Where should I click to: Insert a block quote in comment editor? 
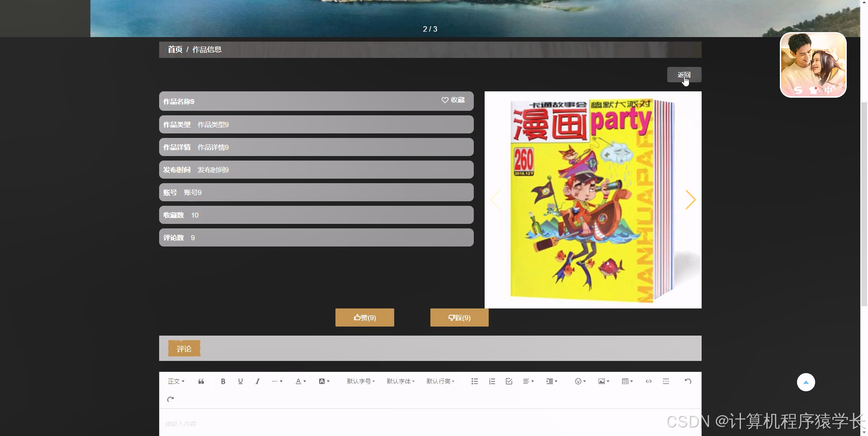(201, 381)
